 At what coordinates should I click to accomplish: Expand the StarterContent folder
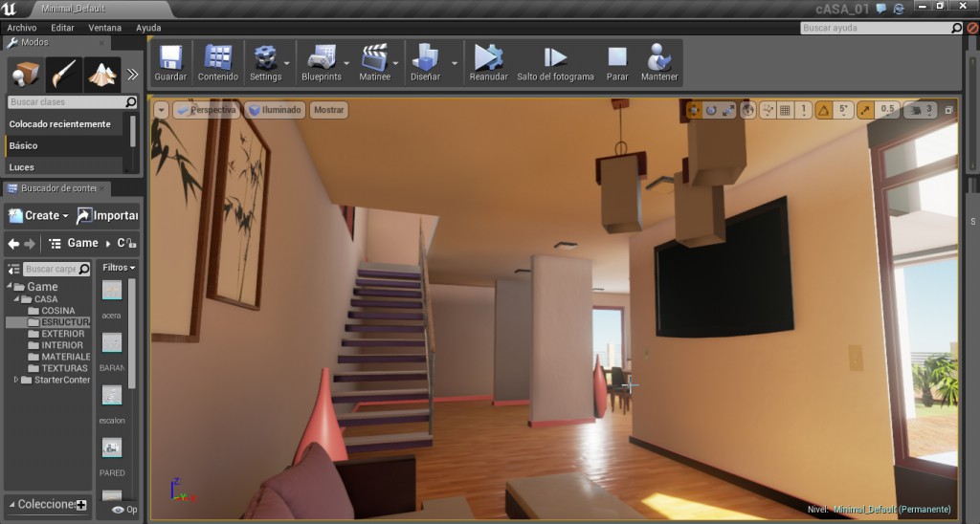16,379
